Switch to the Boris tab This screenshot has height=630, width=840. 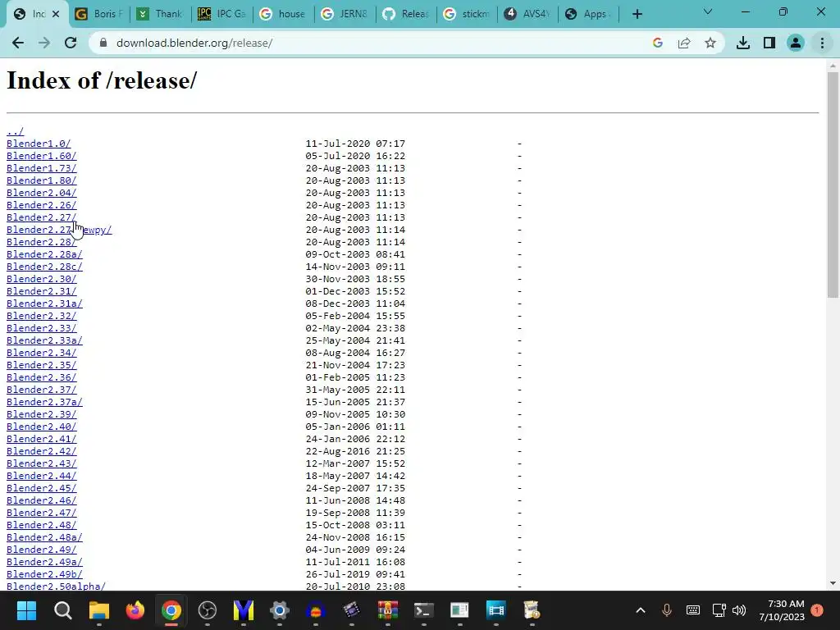99,14
